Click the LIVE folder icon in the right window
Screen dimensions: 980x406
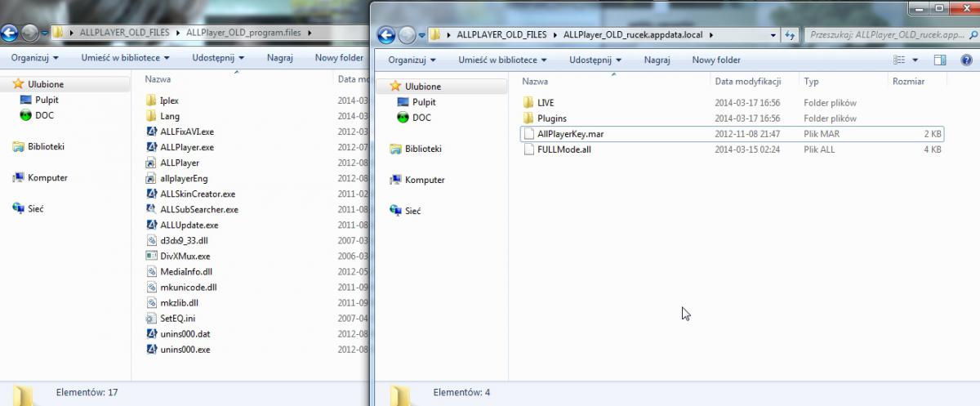click(x=528, y=103)
